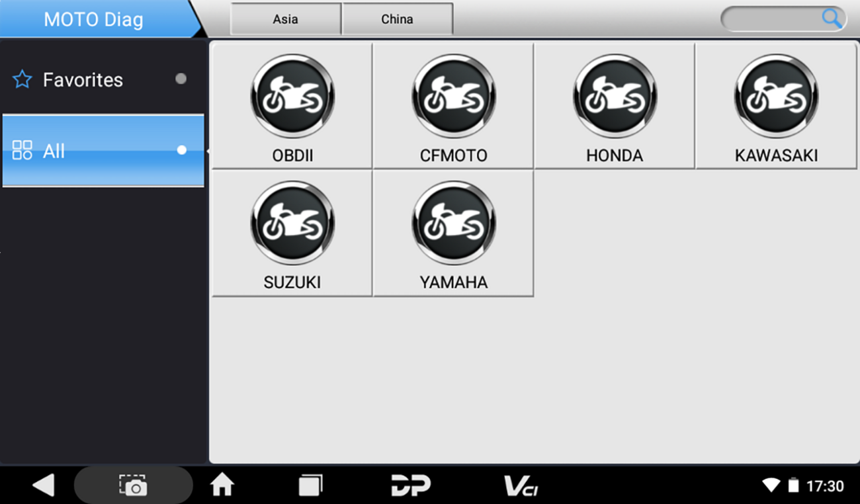Click the DP icon in bottom bar
The width and height of the screenshot is (860, 504).
pyautogui.click(x=410, y=486)
